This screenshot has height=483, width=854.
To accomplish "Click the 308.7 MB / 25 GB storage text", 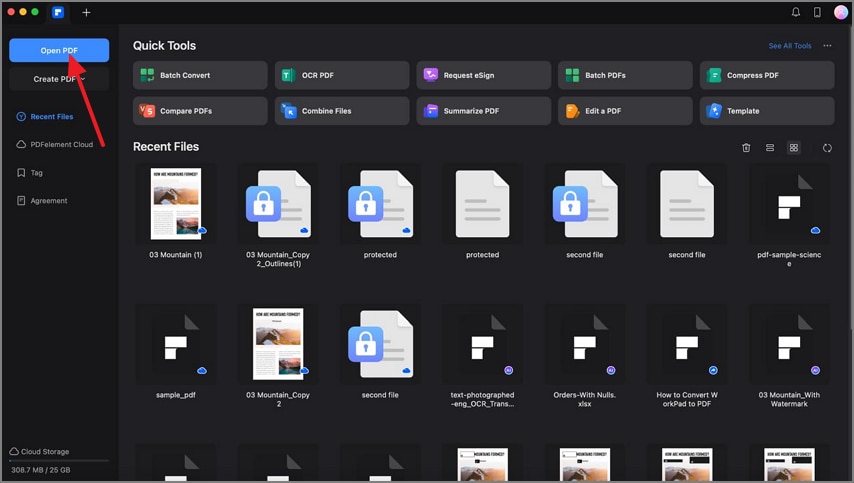I will pyautogui.click(x=41, y=470).
